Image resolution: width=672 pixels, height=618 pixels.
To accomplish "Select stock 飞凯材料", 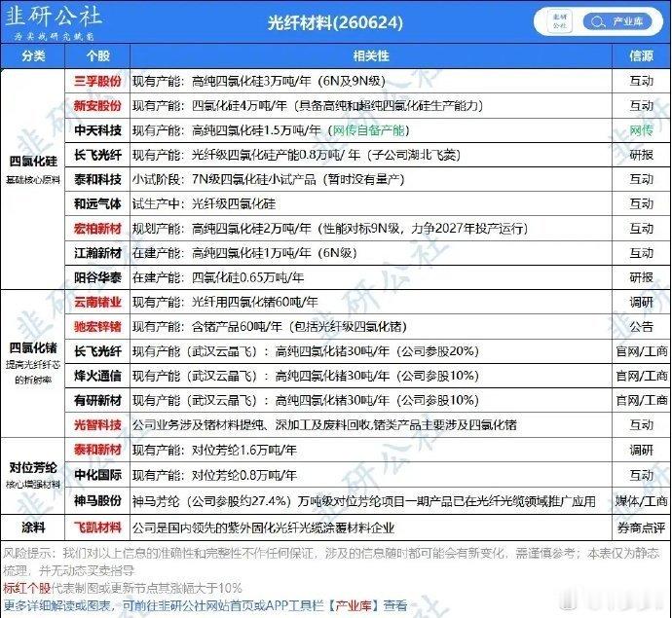I will click(97, 527).
